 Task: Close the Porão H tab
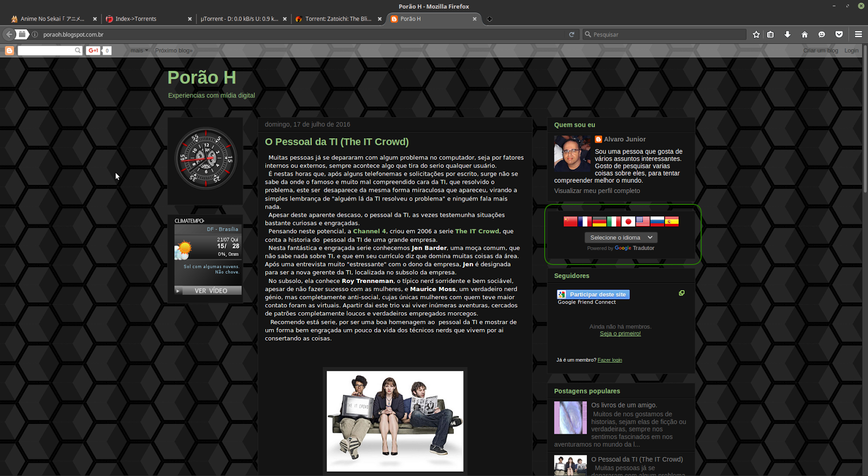coord(475,19)
